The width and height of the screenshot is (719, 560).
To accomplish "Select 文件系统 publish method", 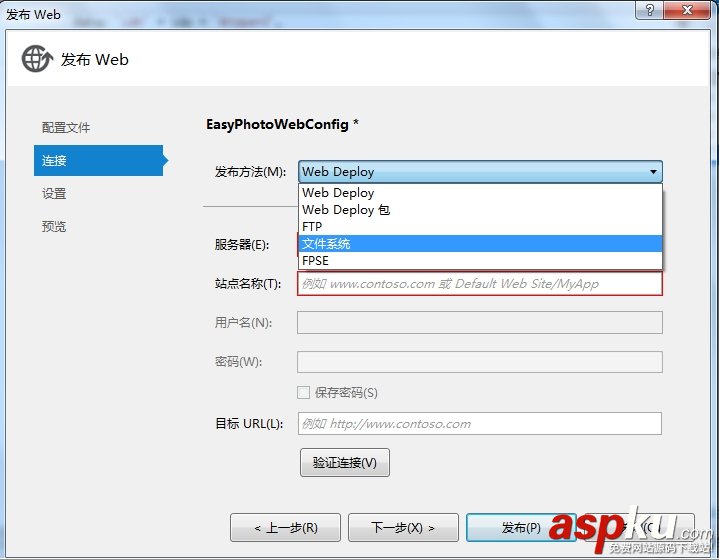I will 480,244.
